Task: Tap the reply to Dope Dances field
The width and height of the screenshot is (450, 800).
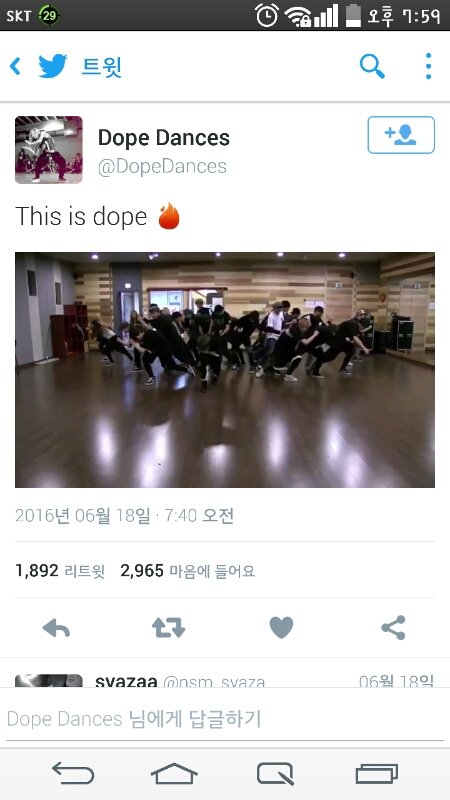Action: pos(225,719)
